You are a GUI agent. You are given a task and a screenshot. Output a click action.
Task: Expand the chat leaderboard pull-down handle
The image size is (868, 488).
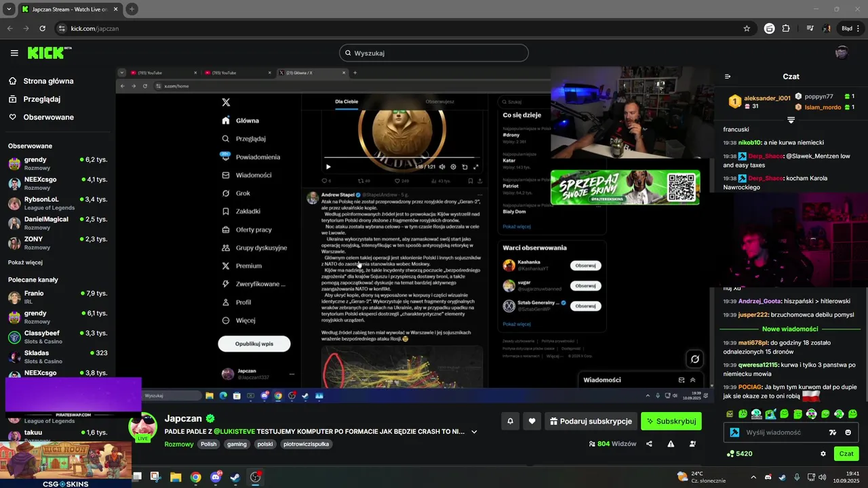(x=791, y=120)
